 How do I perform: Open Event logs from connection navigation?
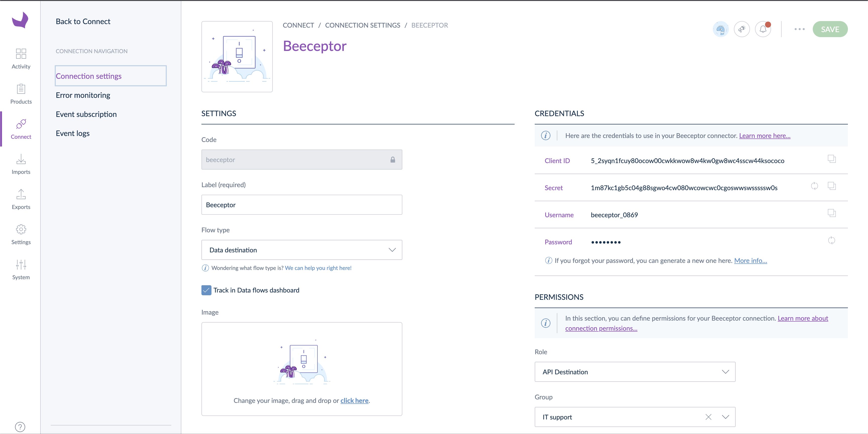(x=72, y=133)
